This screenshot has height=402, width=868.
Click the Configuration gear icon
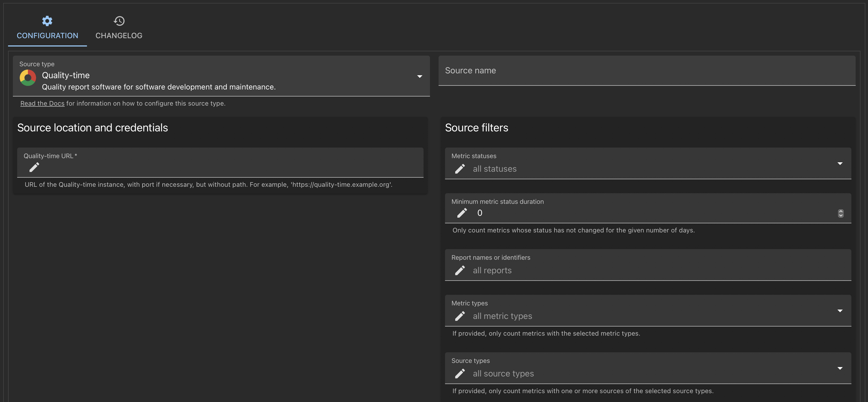point(47,21)
